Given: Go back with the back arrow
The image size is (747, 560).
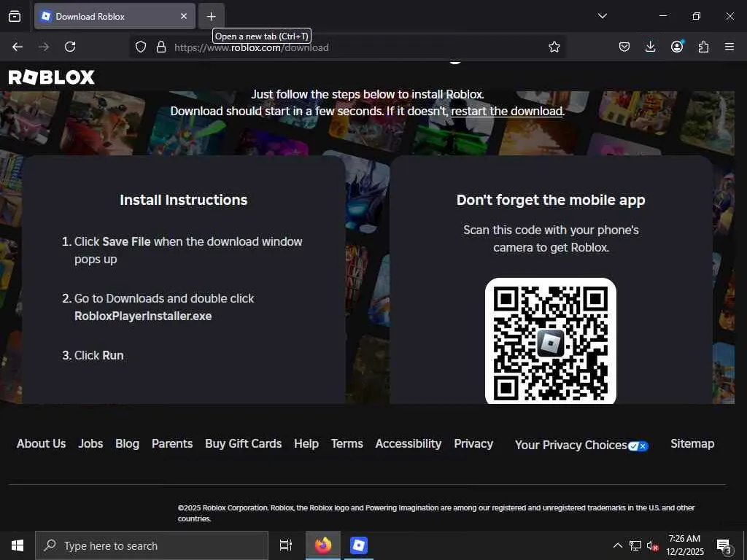Looking at the screenshot, I should [x=18, y=47].
